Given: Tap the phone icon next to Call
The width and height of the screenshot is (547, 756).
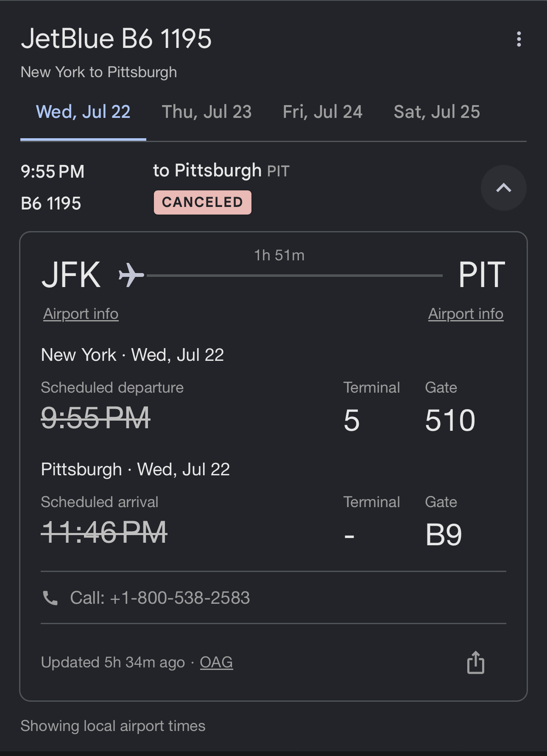Looking at the screenshot, I should [x=50, y=598].
